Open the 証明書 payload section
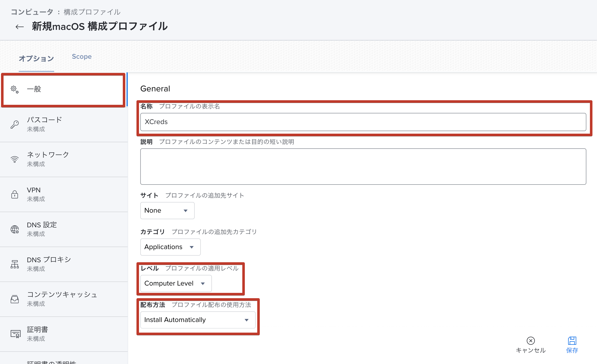The height and width of the screenshot is (364, 597). pyautogui.click(x=64, y=334)
